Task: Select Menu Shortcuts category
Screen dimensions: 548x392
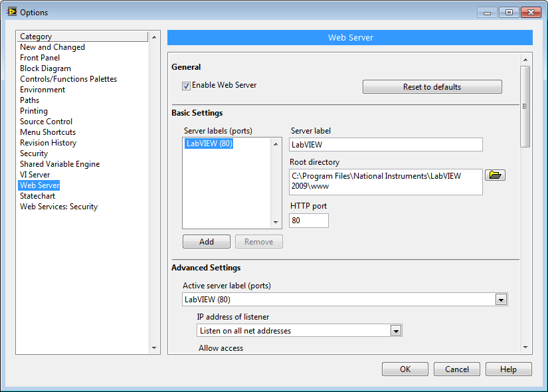Action: (48, 132)
